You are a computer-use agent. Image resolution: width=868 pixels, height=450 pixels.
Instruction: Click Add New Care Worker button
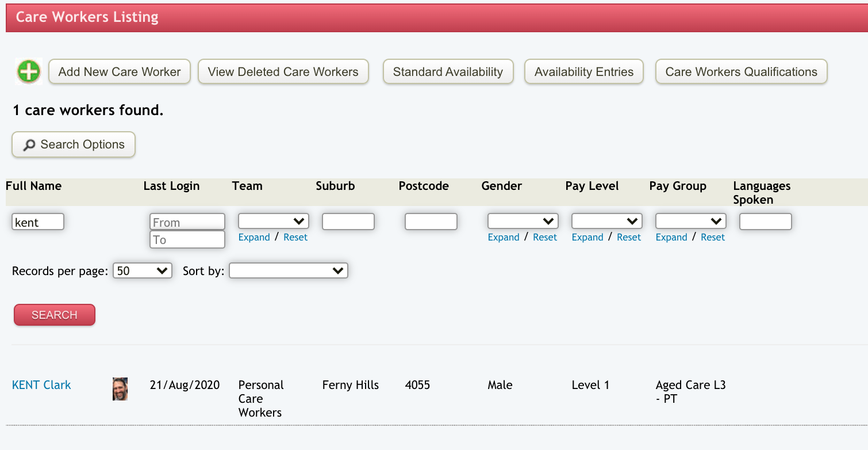[120, 72]
